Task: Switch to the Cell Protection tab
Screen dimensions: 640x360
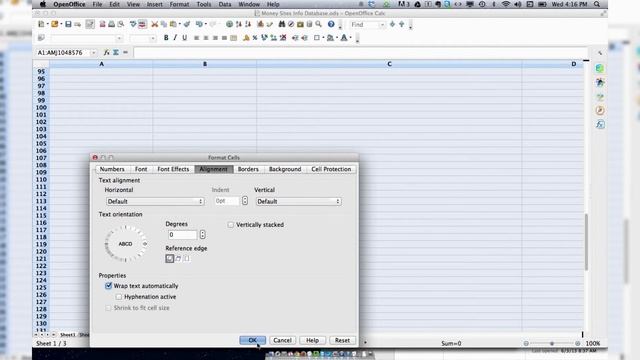Action: click(x=331, y=169)
